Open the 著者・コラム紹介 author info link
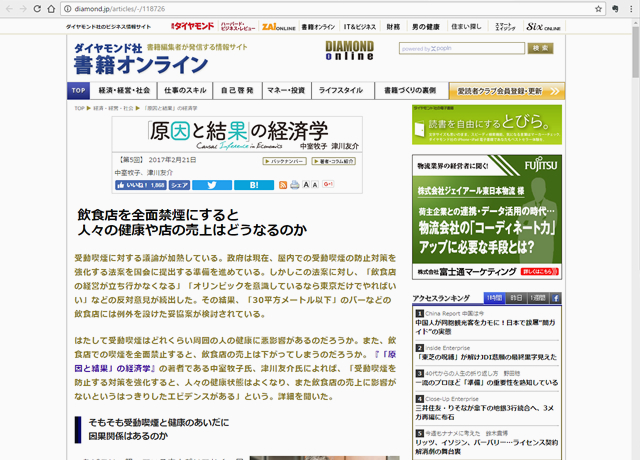 [331, 160]
